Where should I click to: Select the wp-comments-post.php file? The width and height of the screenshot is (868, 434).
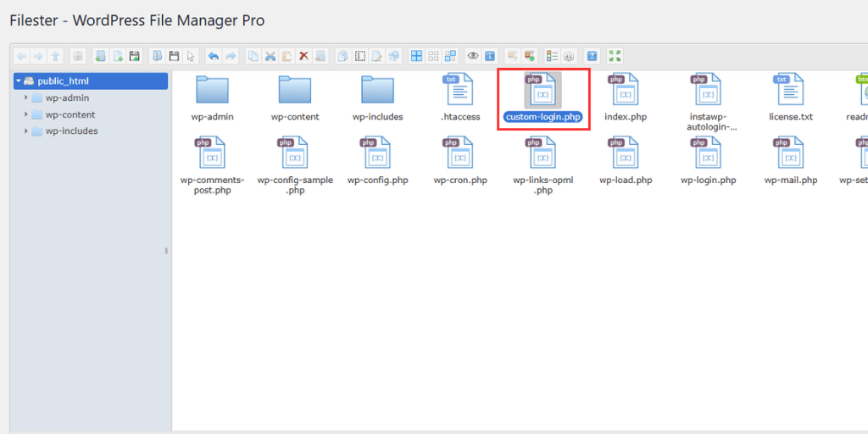pos(213,166)
